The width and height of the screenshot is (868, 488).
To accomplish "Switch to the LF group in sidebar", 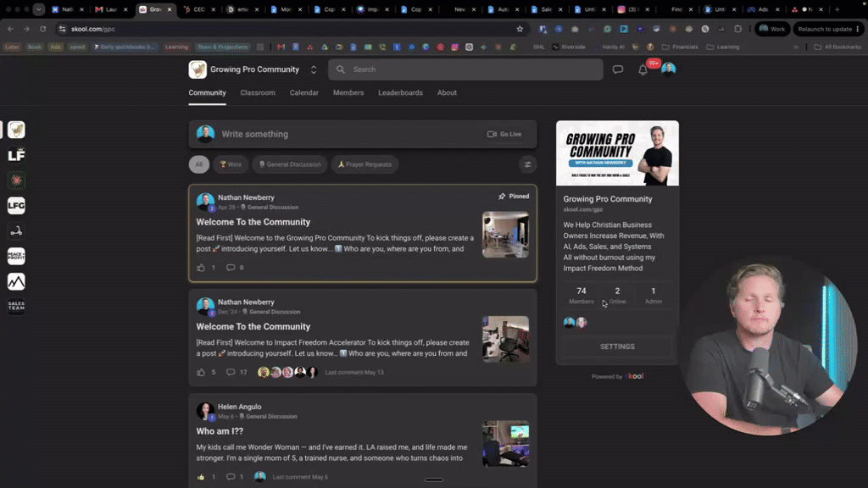I will click(17, 155).
